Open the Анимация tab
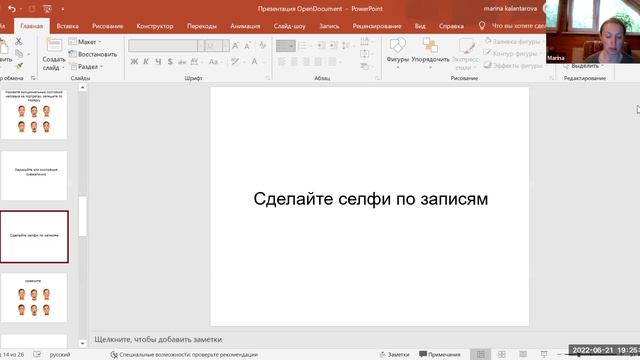Viewport: 640px width, 360px height. click(245, 26)
